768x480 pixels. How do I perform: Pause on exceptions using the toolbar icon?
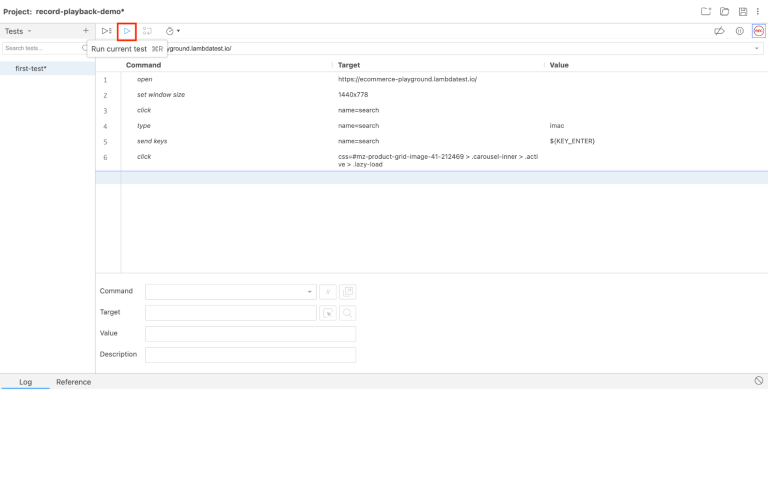point(740,31)
